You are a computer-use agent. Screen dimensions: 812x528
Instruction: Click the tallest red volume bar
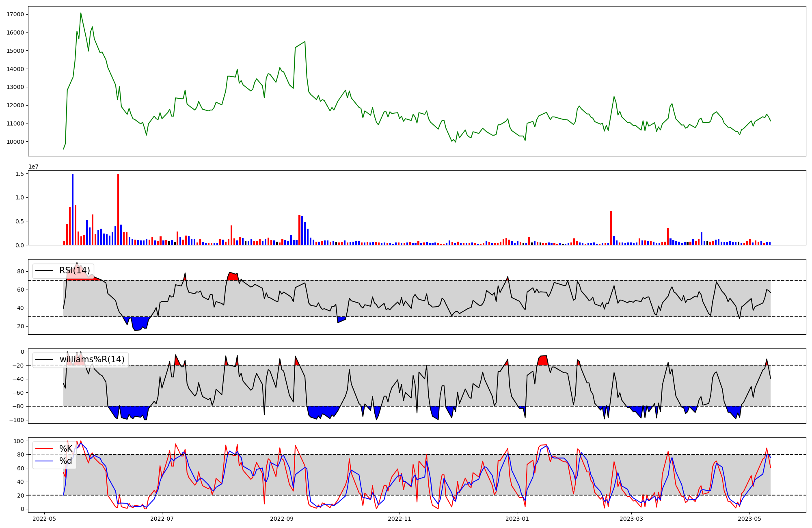pyautogui.click(x=118, y=209)
